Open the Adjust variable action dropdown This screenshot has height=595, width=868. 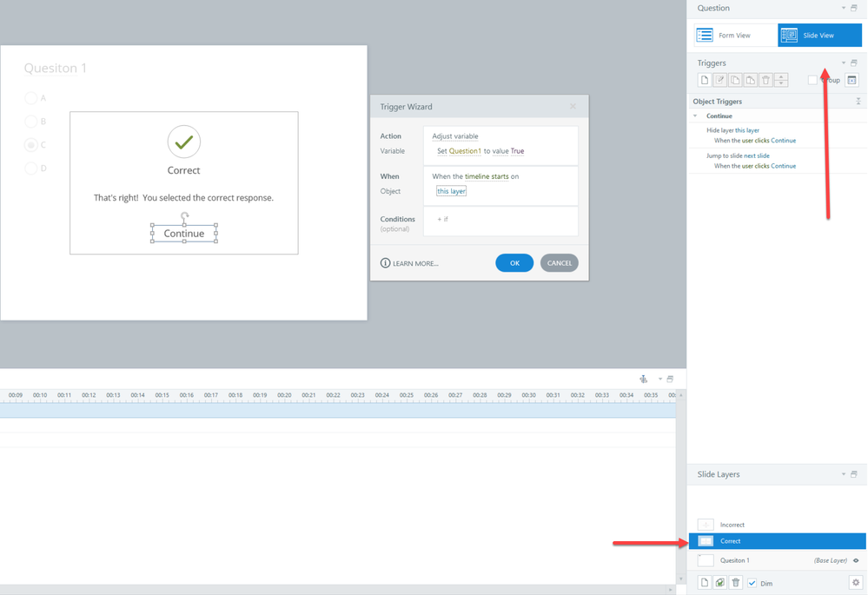tap(455, 136)
